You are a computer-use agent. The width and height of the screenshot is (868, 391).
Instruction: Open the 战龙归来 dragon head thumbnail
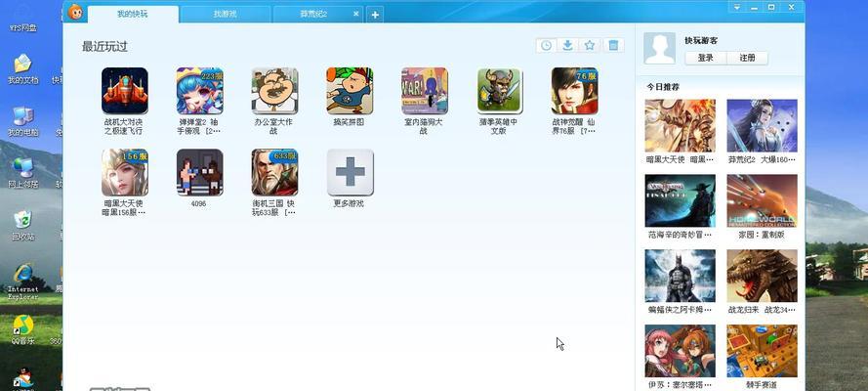click(x=762, y=276)
